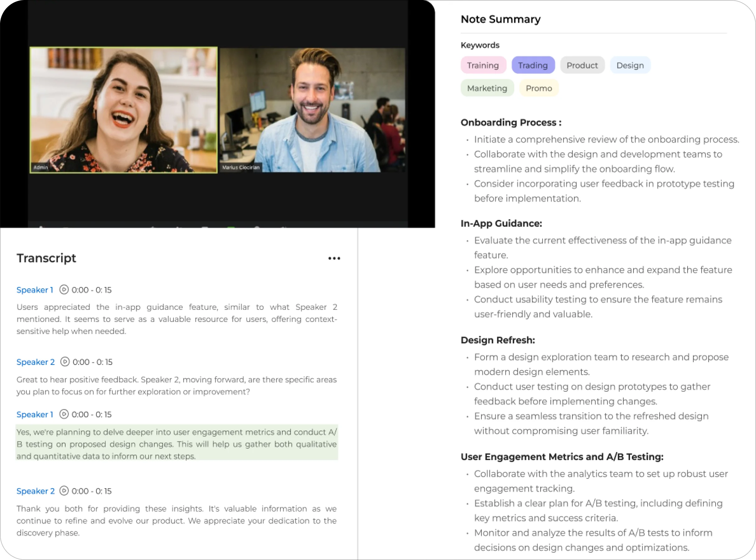The height and width of the screenshot is (560, 756).
Task: Click the In-App Guidance heading
Action: pos(501,223)
